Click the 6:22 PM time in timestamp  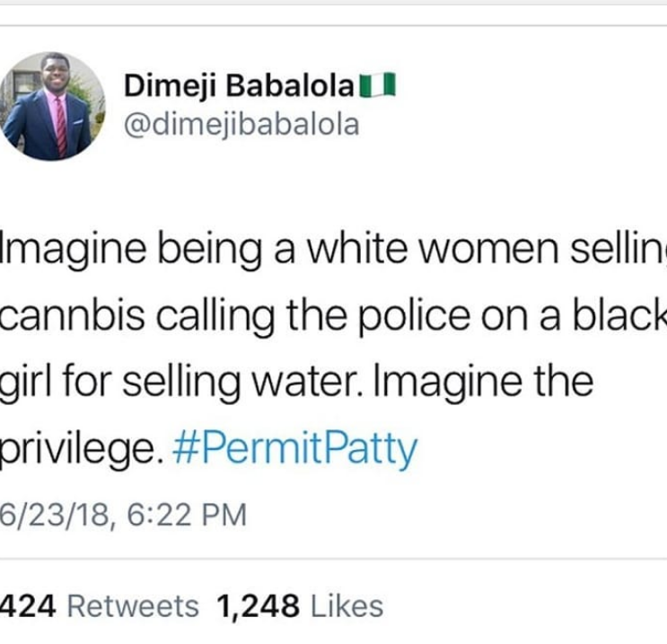[x=187, y=515]
